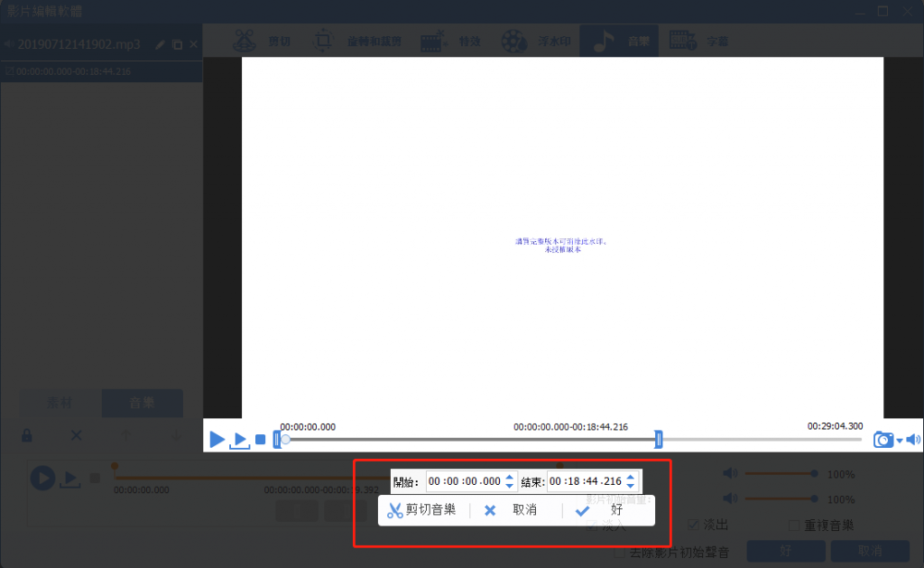This screenshot has width=924, height=568.
Task: Click the bottom-right 好 button
Action: click(786, 551)
